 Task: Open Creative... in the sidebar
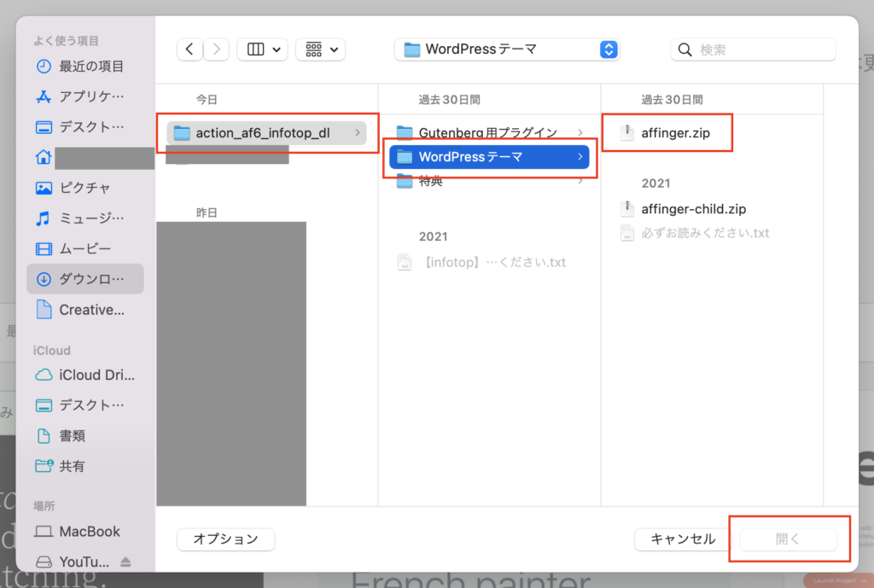[85, 310]
